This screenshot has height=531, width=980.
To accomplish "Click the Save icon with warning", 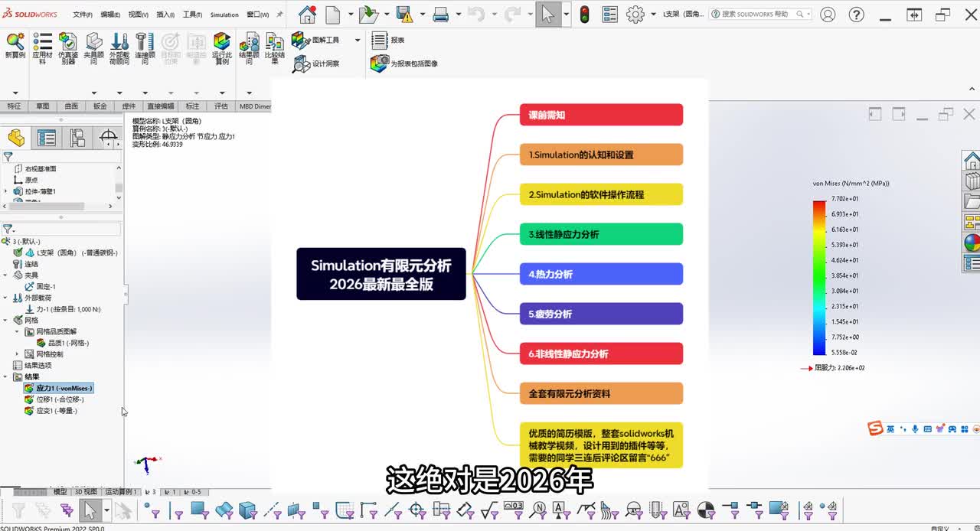I will 405,14.
